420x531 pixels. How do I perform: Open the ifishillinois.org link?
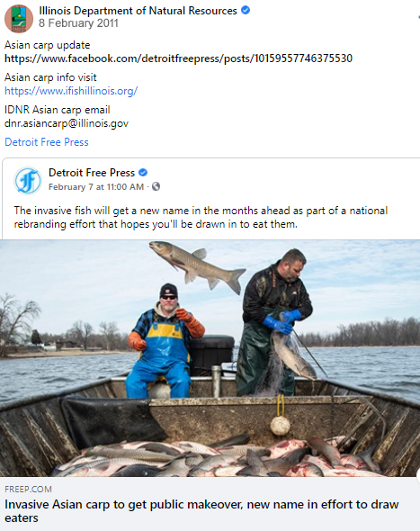[71, 91]
